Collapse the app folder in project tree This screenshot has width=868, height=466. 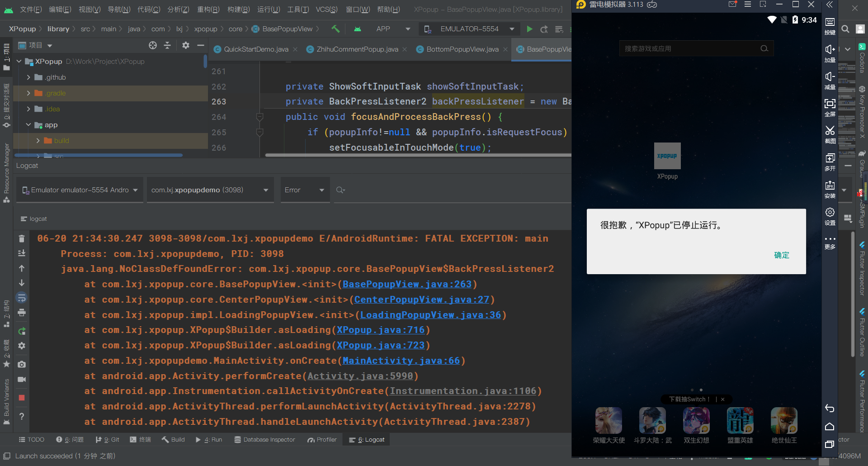pyautogui.click(x=28, y=125)
